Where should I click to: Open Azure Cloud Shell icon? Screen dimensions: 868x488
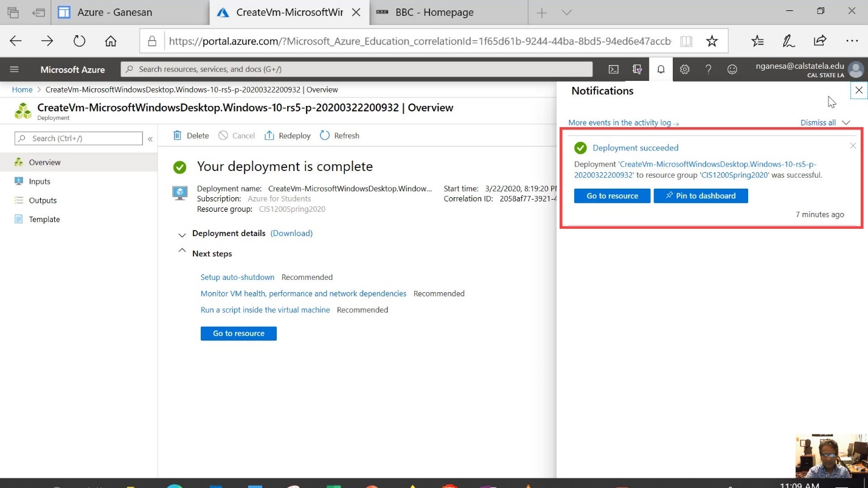tap(614, 69)
